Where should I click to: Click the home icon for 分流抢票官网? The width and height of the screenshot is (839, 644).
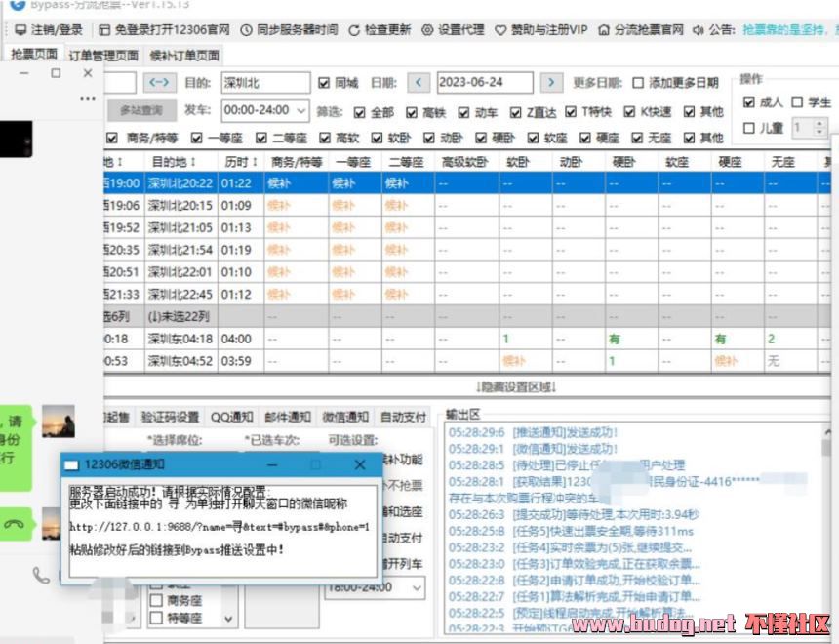tap(604, 30)
